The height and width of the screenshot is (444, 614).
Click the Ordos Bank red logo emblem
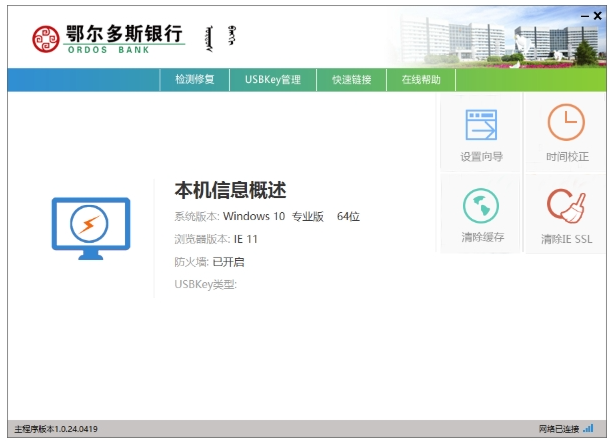[x=46, y=39]
